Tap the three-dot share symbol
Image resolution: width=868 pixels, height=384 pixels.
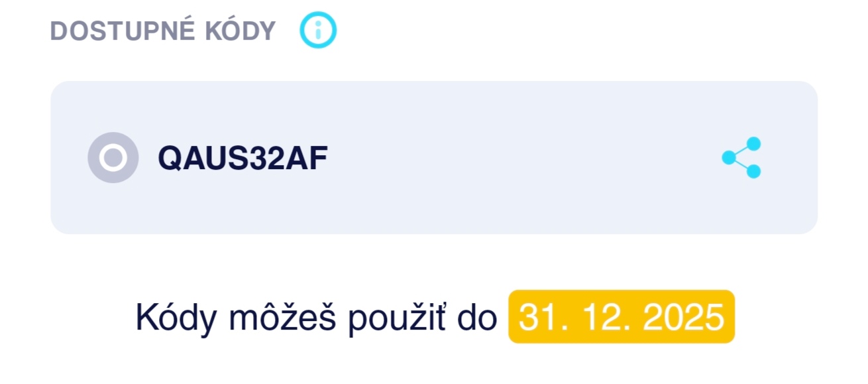741,157
